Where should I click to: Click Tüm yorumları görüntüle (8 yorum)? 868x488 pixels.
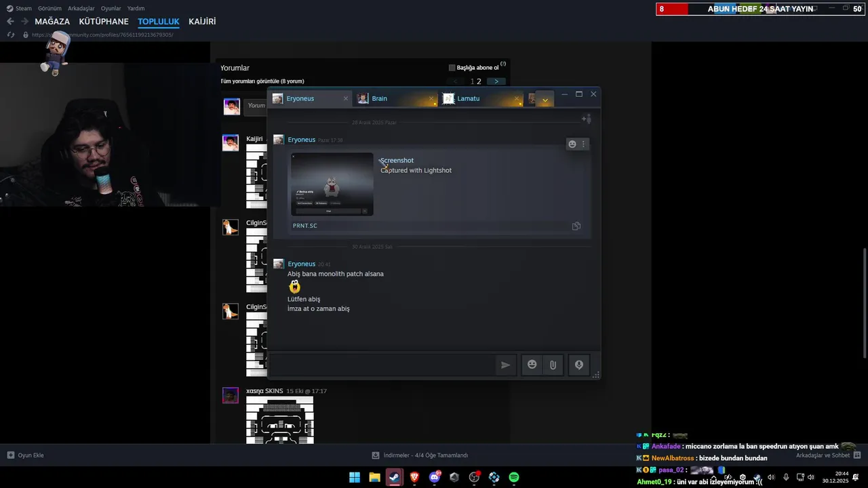pyautogui.click(x=262, y=81)
